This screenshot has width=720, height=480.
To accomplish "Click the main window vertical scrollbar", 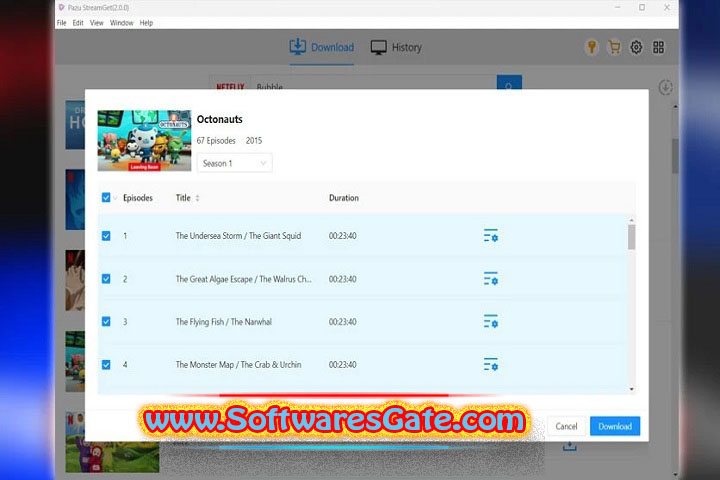I will [x=675, y=156].
